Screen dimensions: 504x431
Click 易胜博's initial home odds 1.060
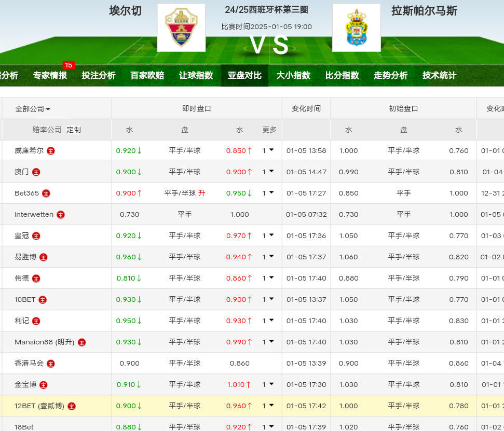click(x=348, y=257)
